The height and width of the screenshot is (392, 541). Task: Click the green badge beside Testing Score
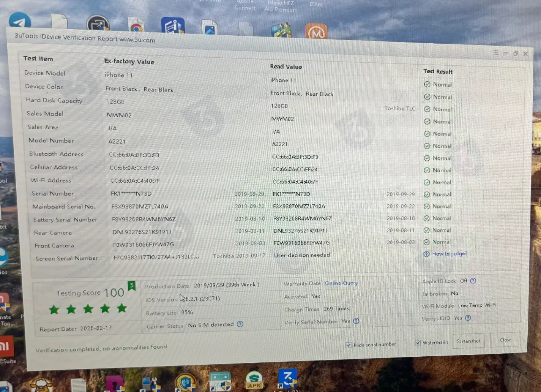[131, 285]
